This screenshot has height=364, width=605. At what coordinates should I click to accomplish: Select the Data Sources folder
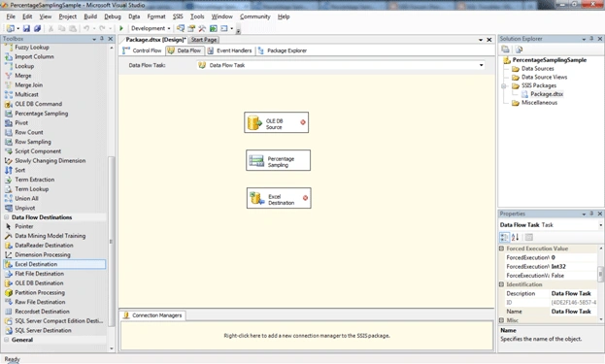tap(537, 69)
